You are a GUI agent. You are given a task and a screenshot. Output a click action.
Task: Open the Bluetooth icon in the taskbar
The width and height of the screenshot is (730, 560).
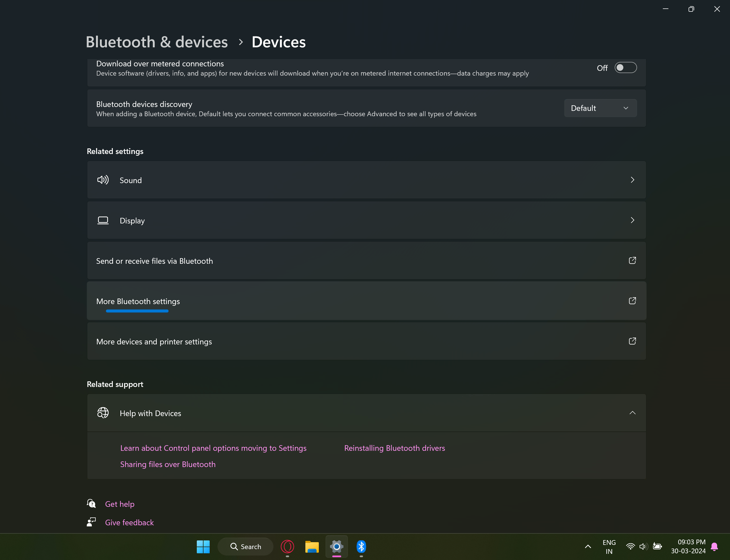pos(361,546)
